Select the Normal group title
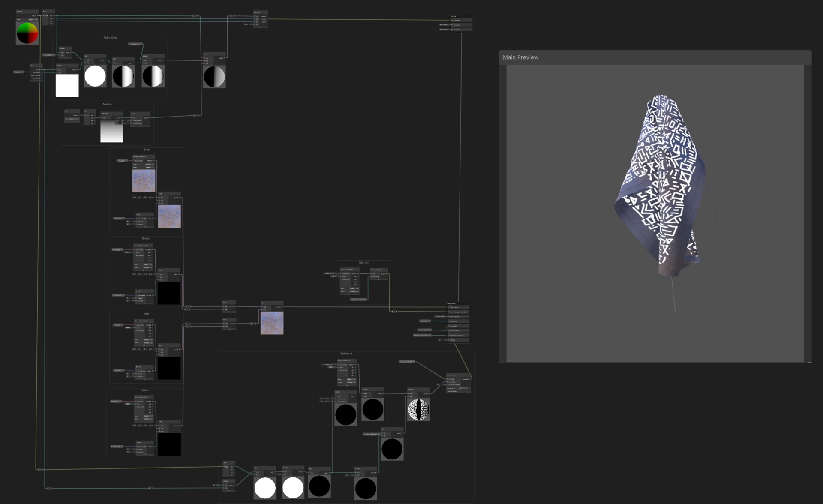 coord(363,262)
